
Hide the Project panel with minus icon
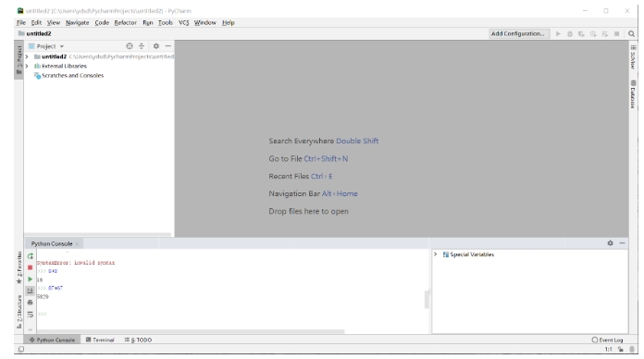click(168, 46)
